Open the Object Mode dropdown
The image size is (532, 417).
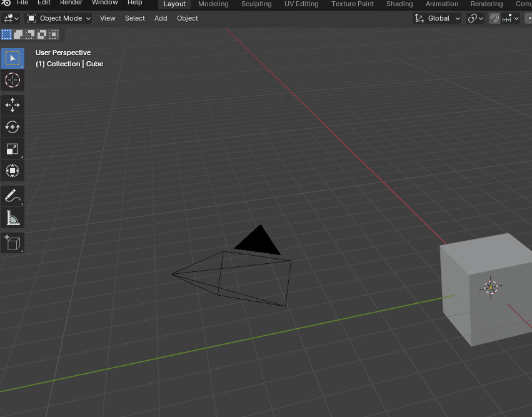pyautogui.click(x=59, y=18)
